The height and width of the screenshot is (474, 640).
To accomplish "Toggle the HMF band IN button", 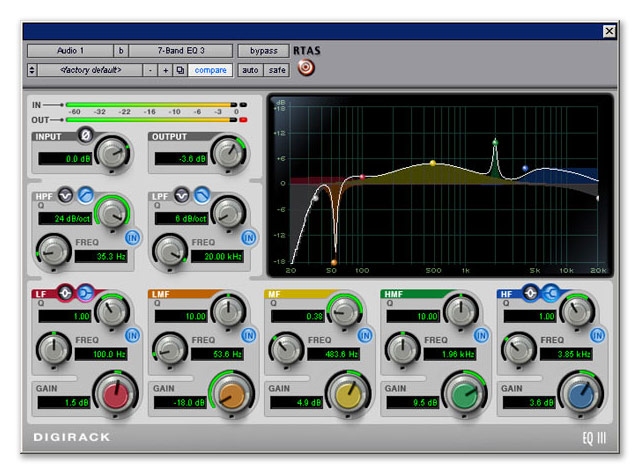I will (x=482, y=335).
